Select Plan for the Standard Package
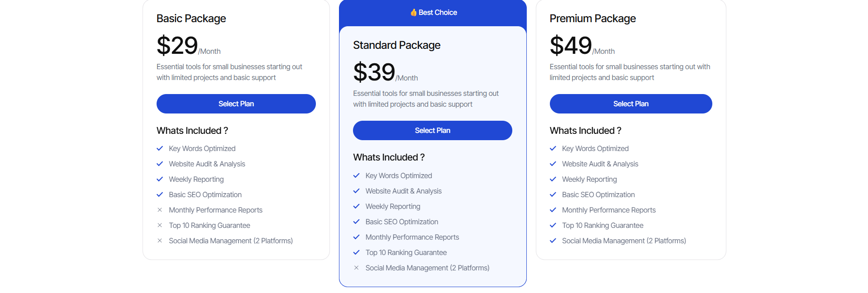Viewport: 868px width, 293px height. 432,130
